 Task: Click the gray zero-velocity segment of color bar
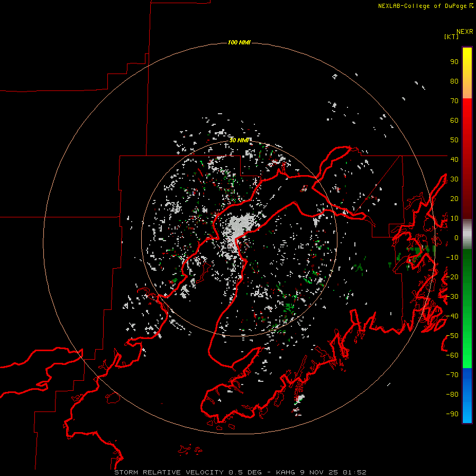coord(467,234)
